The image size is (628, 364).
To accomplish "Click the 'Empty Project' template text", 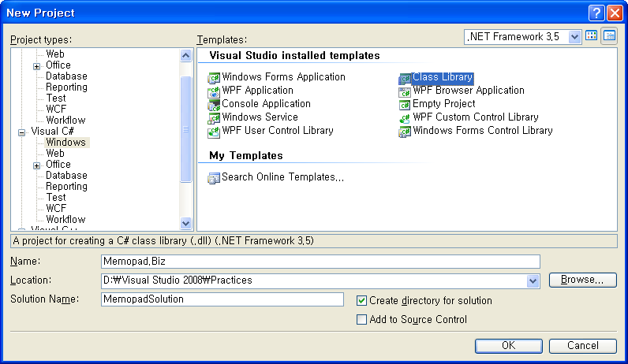I will point(443,104).
